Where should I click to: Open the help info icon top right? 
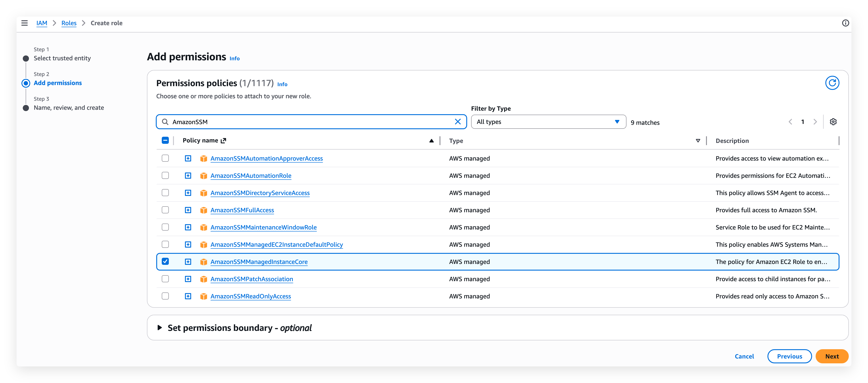click(x=845, y=23)
